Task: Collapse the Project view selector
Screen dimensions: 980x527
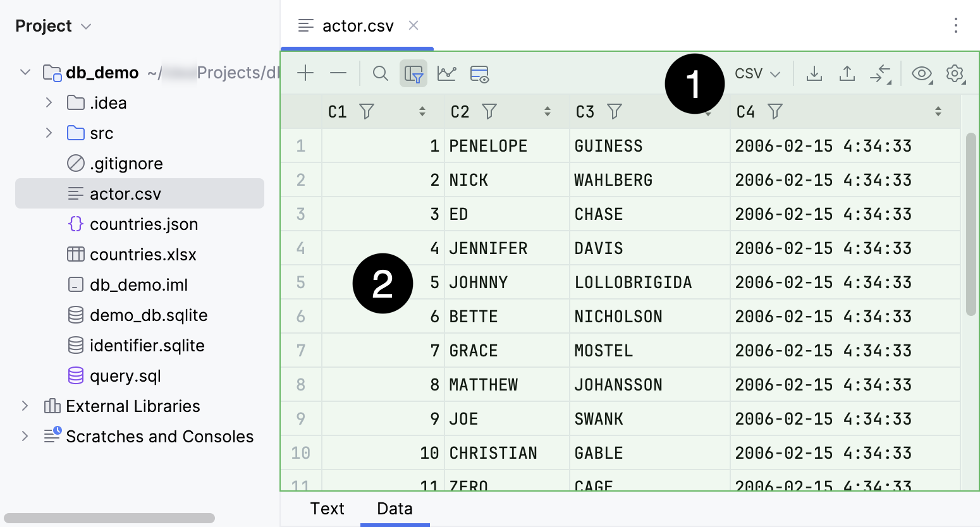Action: 87,26
